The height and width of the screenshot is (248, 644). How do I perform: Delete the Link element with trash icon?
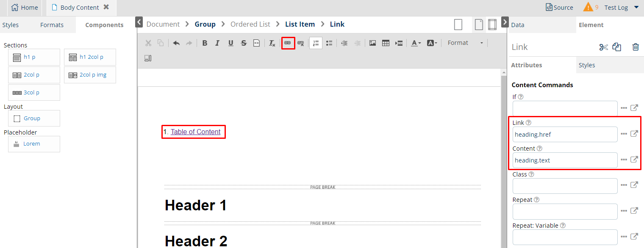click(636, 47)
